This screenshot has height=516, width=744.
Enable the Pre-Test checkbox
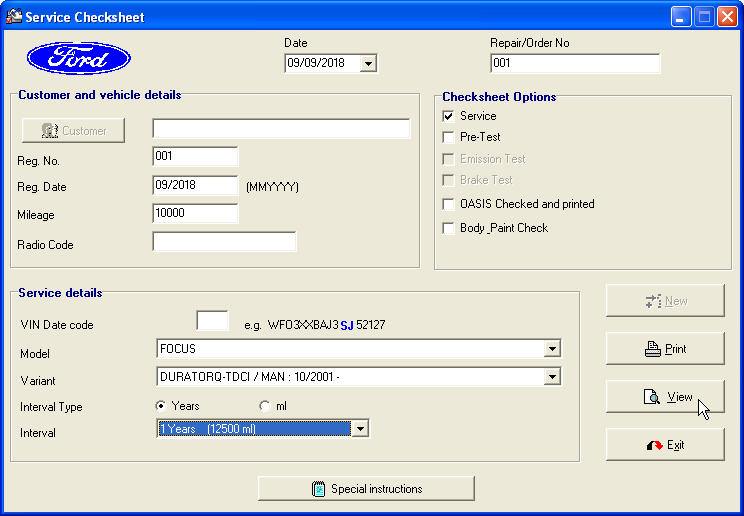[448, 137]
